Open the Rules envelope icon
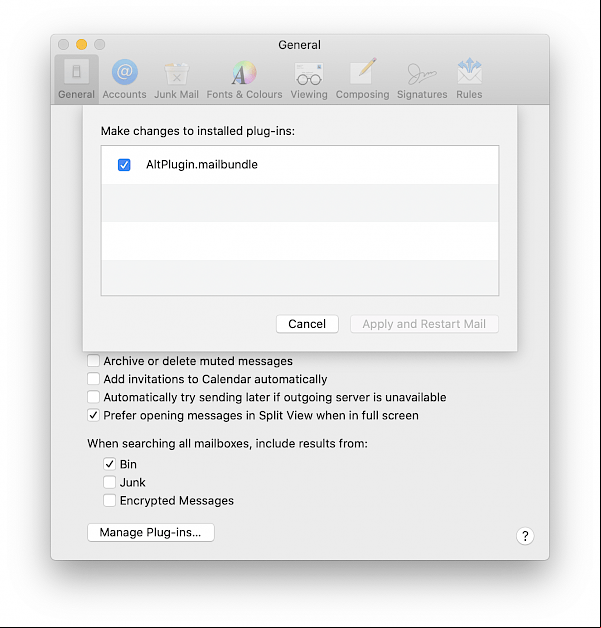This screenshot has width=601, height=628. [469, 71]
